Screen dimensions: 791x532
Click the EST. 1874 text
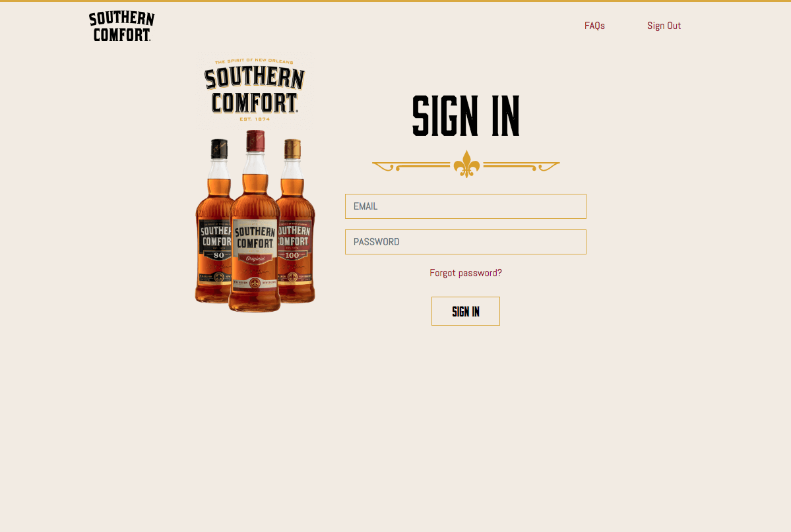click(x=255, y=119)
